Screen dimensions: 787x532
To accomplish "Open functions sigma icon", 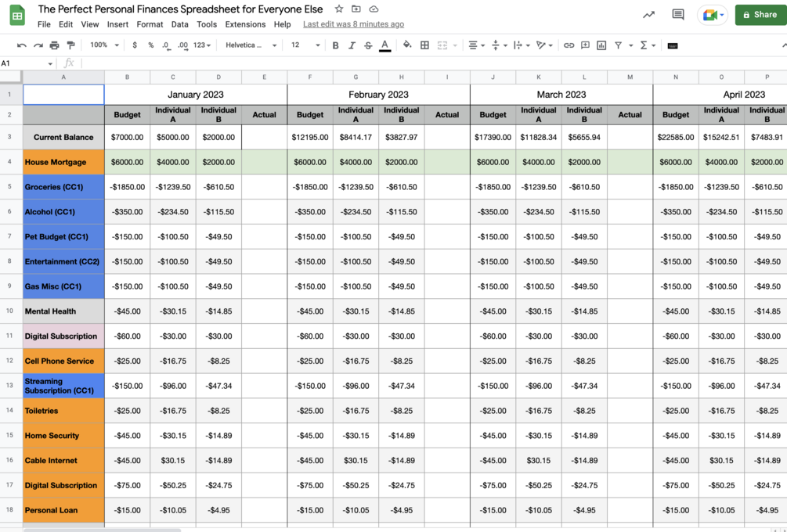I will coord(644,45).
